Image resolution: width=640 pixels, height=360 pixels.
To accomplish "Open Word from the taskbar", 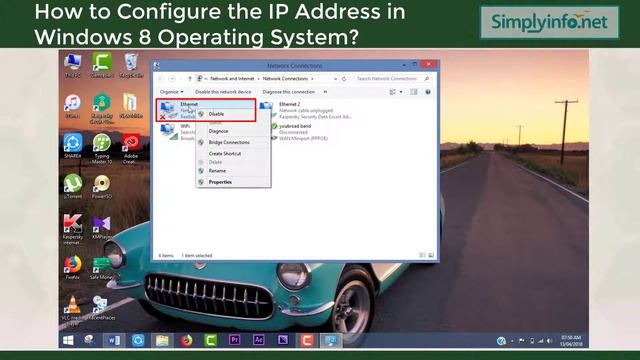I will (x=114, y=340).
